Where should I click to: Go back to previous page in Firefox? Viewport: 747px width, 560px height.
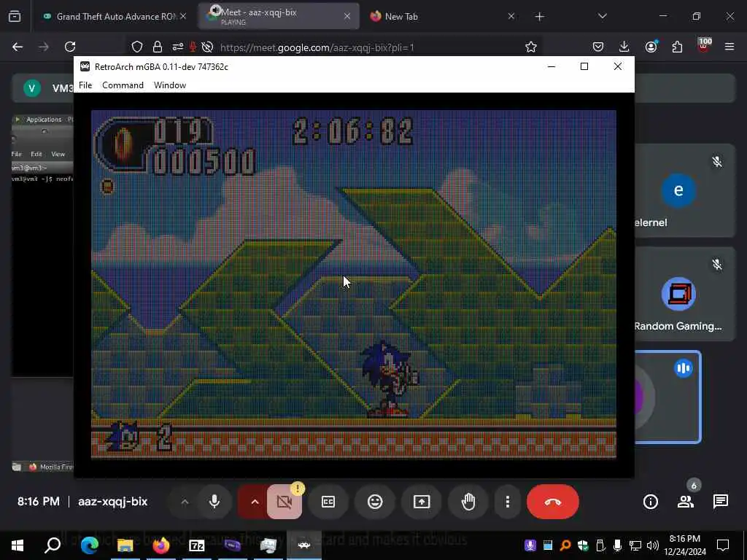pyautogui.click(x=18, y=47)
